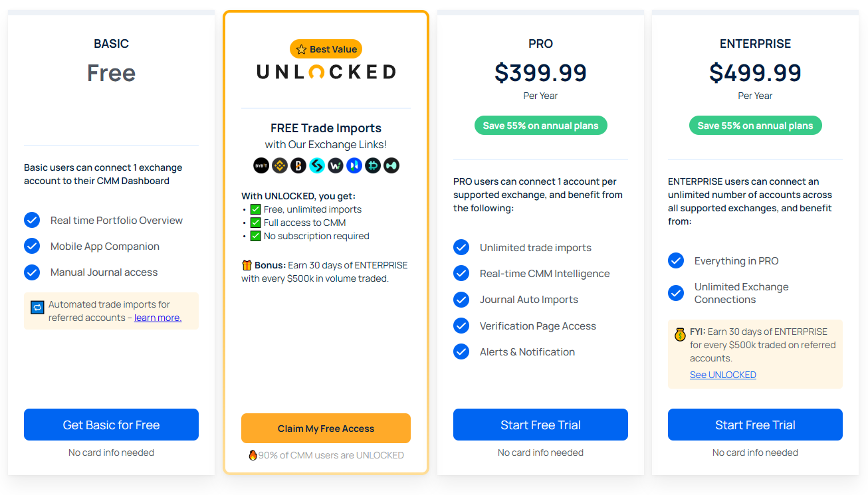Click the blue sync icon for automated imports
The height and width of the screenshot is (495, 868).
pyautogui.click(x=37, y=307)
